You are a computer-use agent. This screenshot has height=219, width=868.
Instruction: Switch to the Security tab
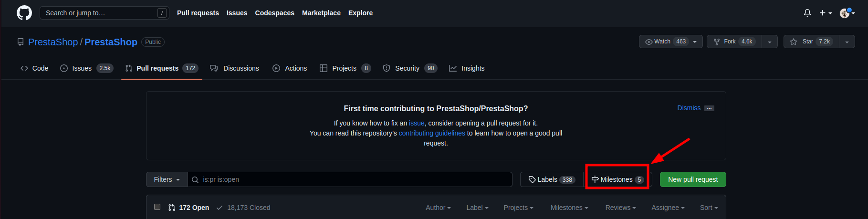coord(410,68)
